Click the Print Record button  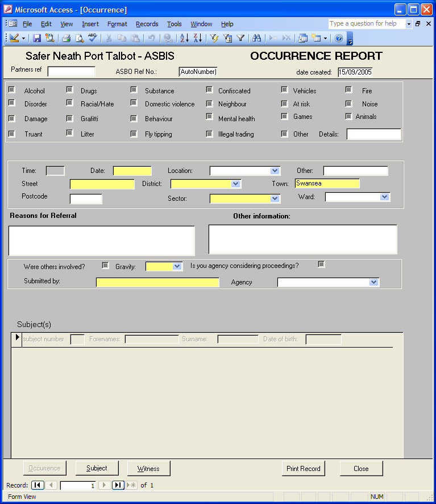coord(303,469)
